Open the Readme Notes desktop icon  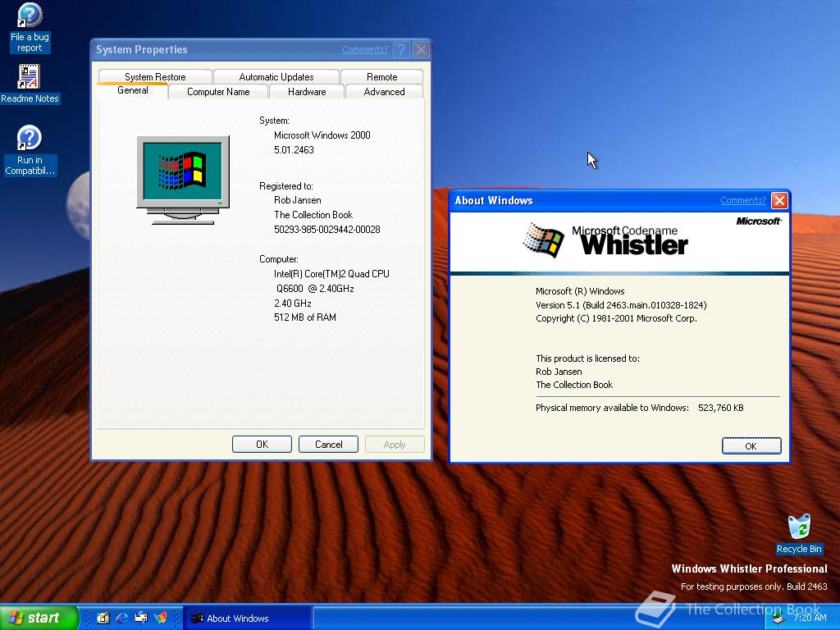(x=30, y=84)
